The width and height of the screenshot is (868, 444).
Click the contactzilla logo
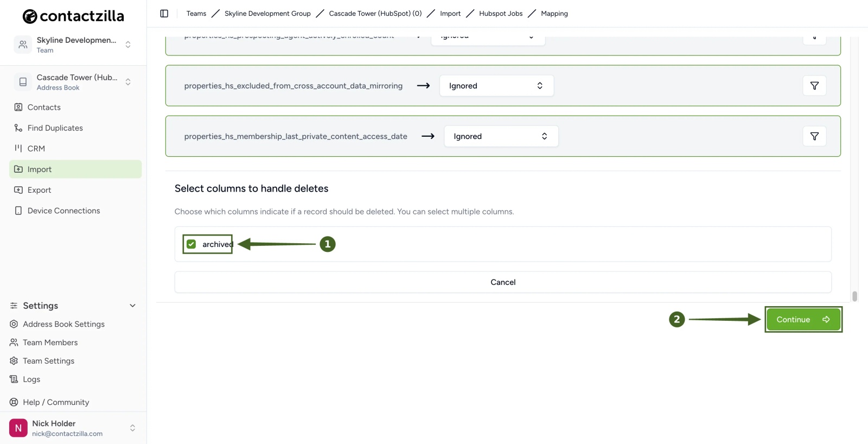73,16
